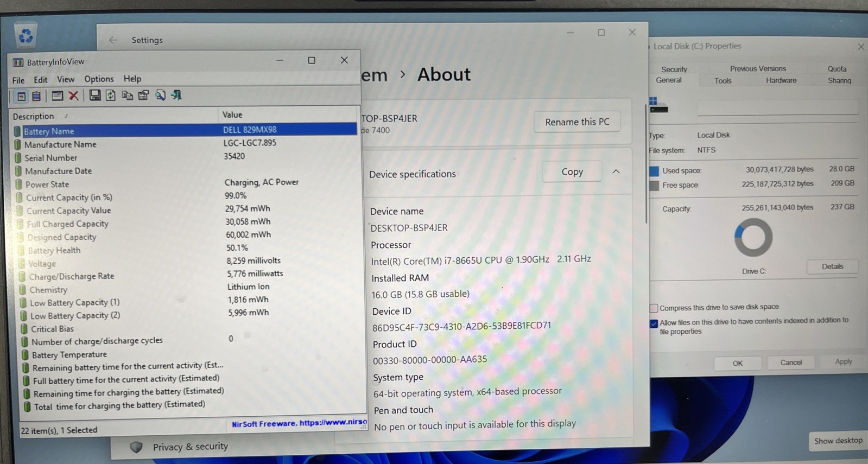868x464 pixels.
Task: Click the exit door icon in toolbar
Action: point(176,96)
